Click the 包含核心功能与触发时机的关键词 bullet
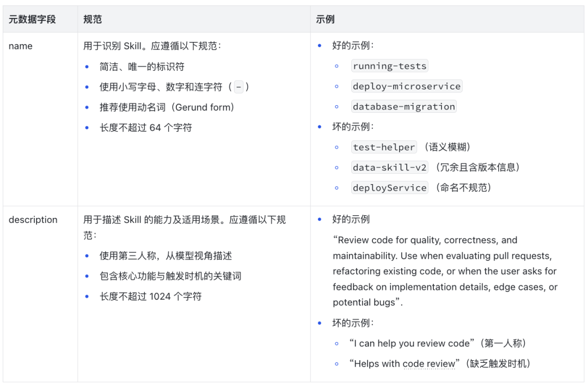588x389 pixels. click(170, 277)
